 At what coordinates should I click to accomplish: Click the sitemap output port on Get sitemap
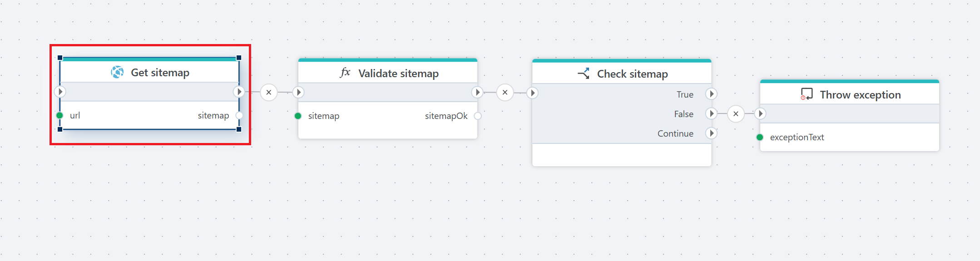239,115
